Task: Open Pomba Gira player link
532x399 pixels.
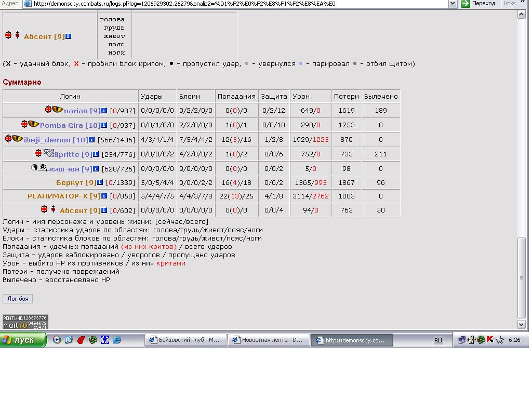Action: point(70,125)
